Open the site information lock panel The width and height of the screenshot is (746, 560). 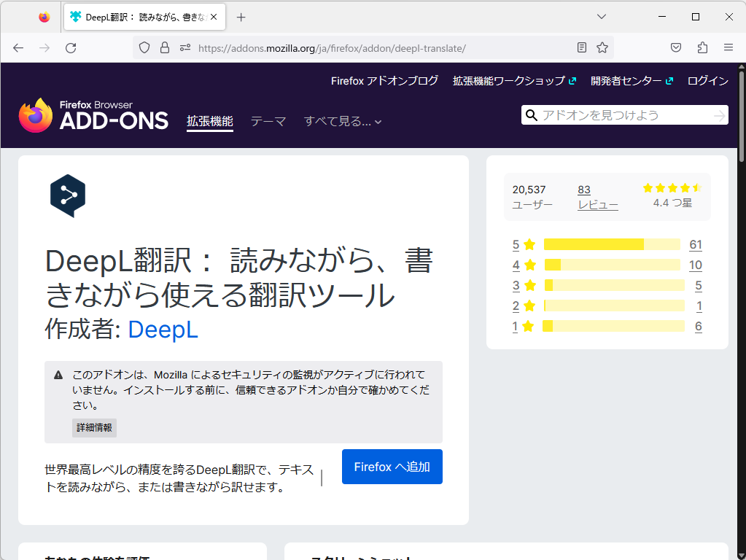tap(165, 47)
